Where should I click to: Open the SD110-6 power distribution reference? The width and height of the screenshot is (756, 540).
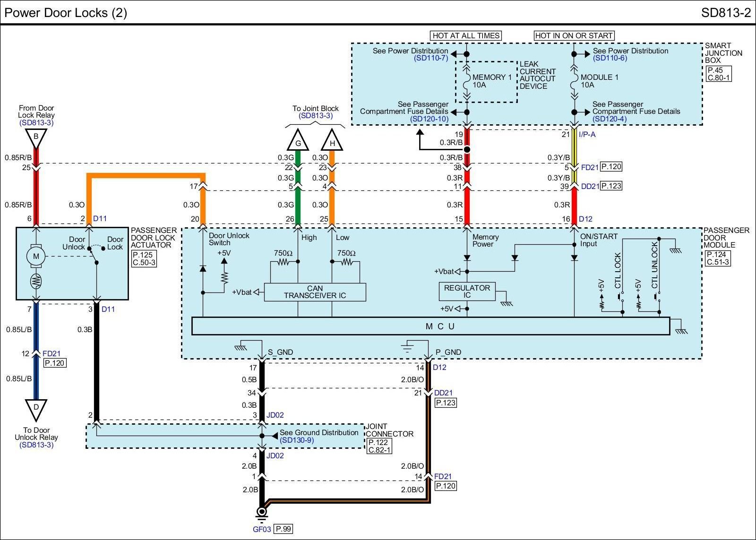tap(610, 58)
